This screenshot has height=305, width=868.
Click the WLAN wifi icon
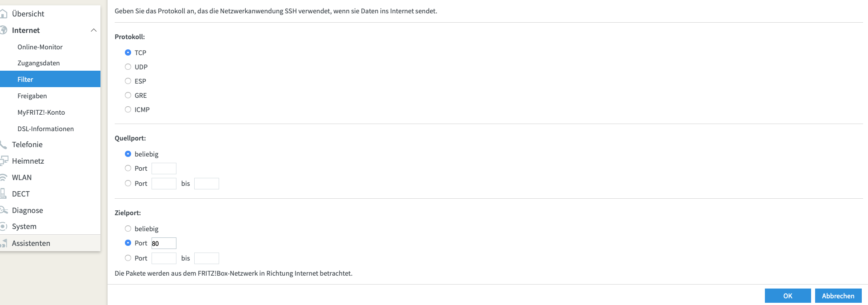point(4,177)
